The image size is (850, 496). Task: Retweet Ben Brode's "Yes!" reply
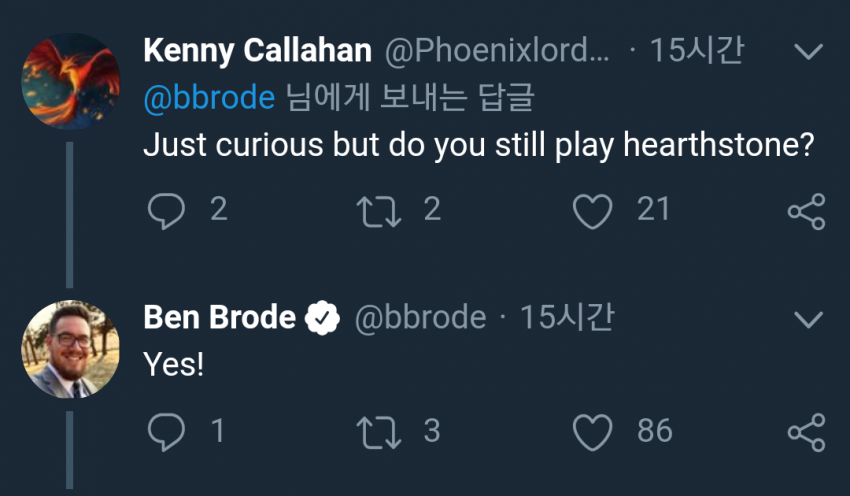point(375,431)
